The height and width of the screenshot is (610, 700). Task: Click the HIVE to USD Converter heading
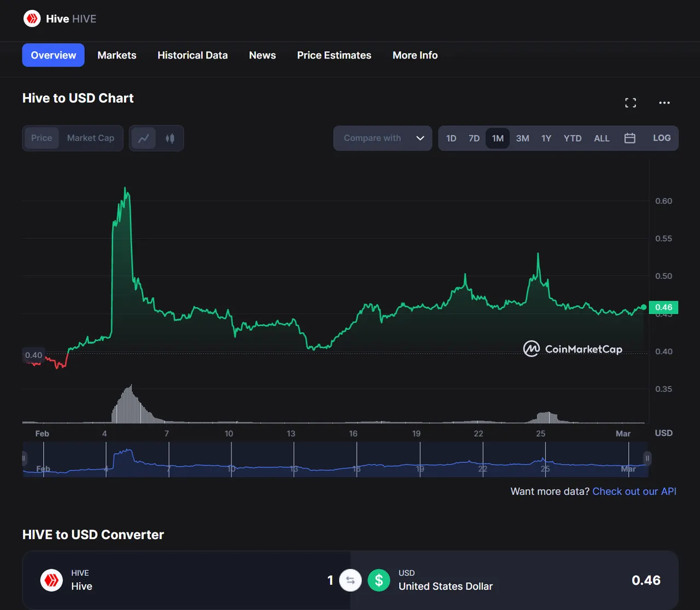93,535
